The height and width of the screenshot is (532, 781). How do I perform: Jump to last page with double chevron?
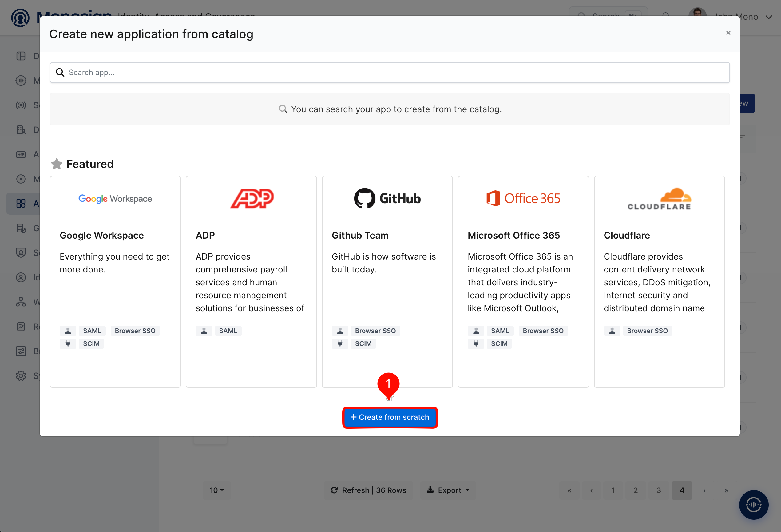(726, 490)
